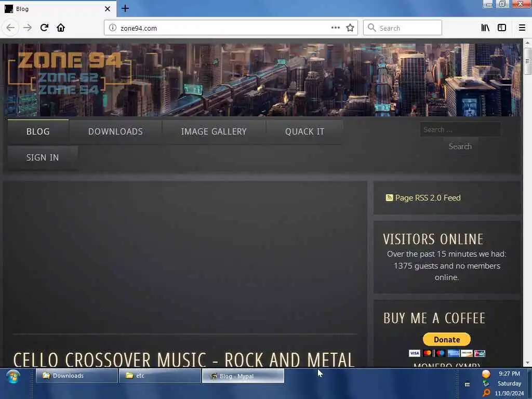Toggle the sidebar view icon
The width and height of the screenshot is (532, 399).
[x=502, y=28]
